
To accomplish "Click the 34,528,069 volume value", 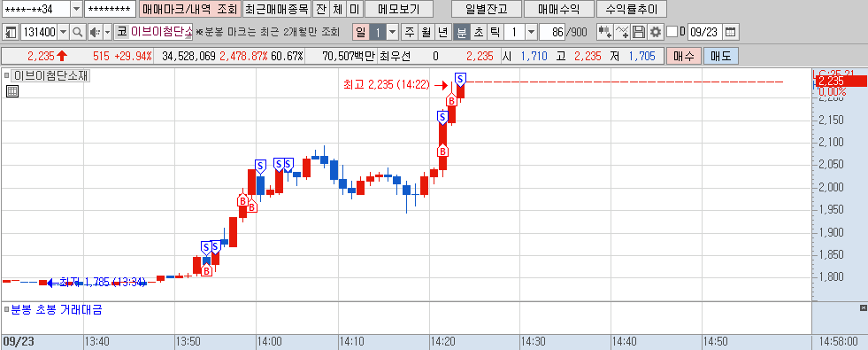I will coord(188,56).
